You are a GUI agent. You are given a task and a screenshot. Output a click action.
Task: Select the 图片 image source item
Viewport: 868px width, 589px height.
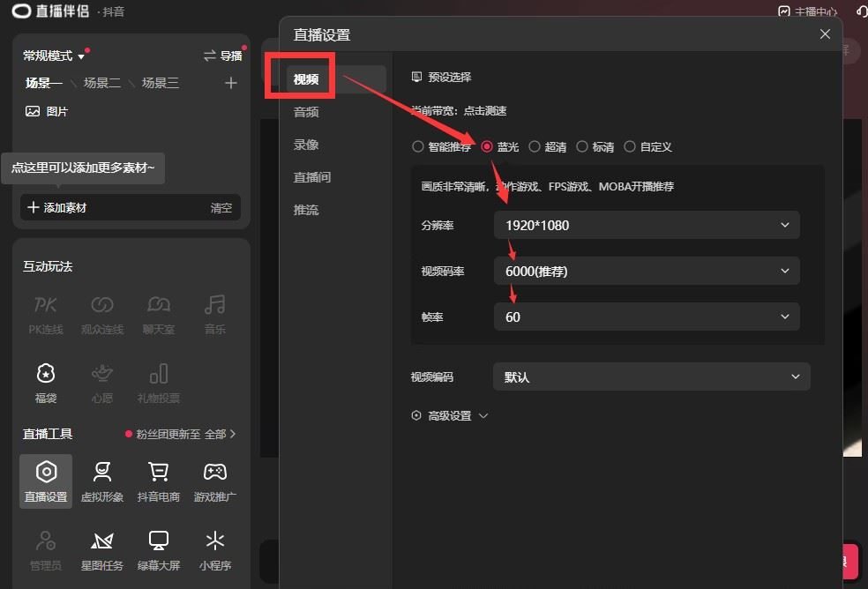(x=47, y=111)
